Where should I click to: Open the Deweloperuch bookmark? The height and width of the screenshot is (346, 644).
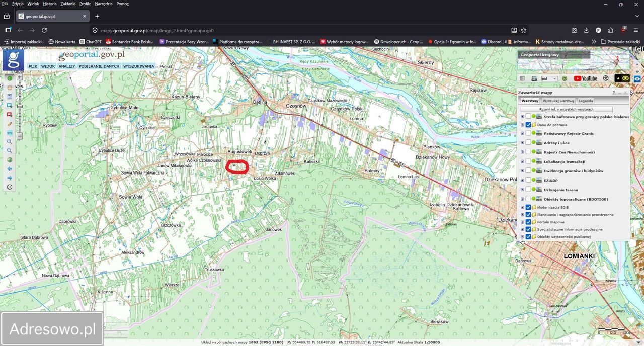point(398,42)
